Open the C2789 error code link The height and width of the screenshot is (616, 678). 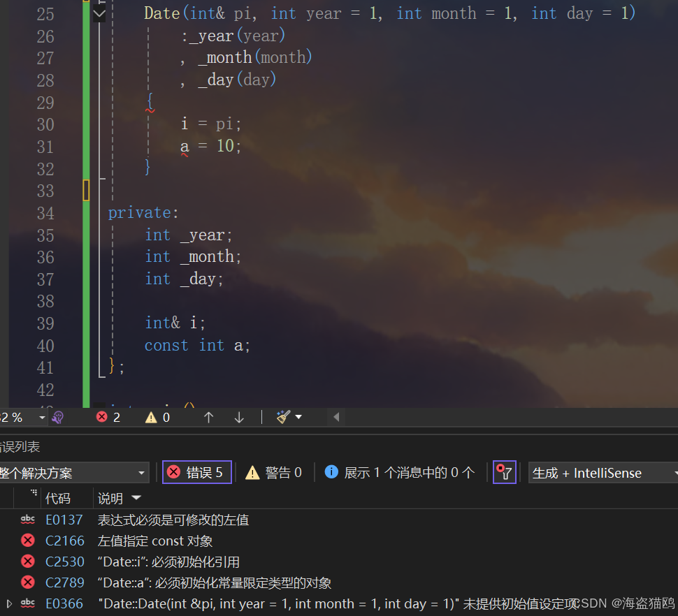click(65, 582)
